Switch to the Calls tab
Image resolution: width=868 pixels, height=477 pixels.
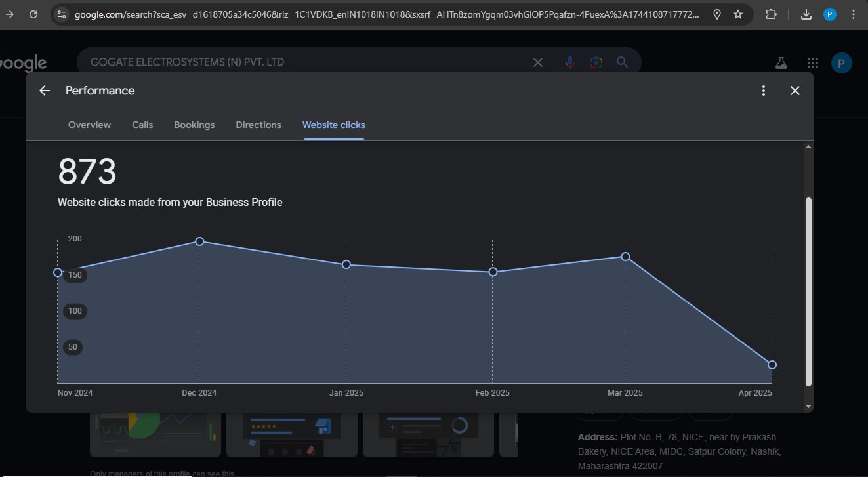(x=142, y=125)
